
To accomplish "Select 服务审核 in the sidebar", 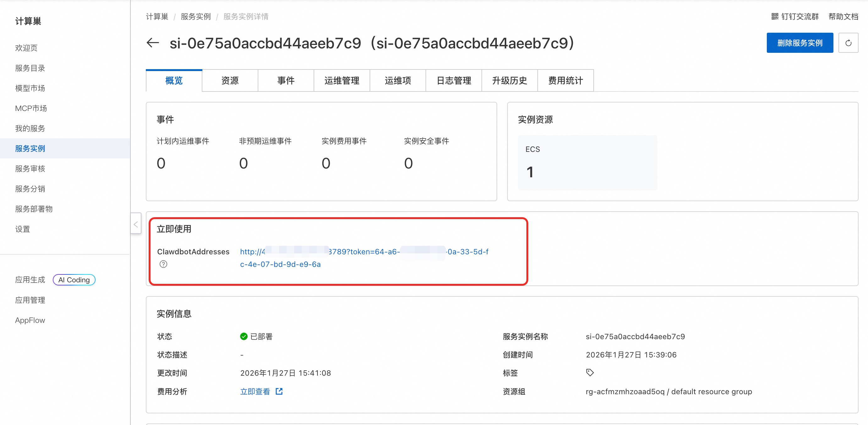I will click(30, 168).
